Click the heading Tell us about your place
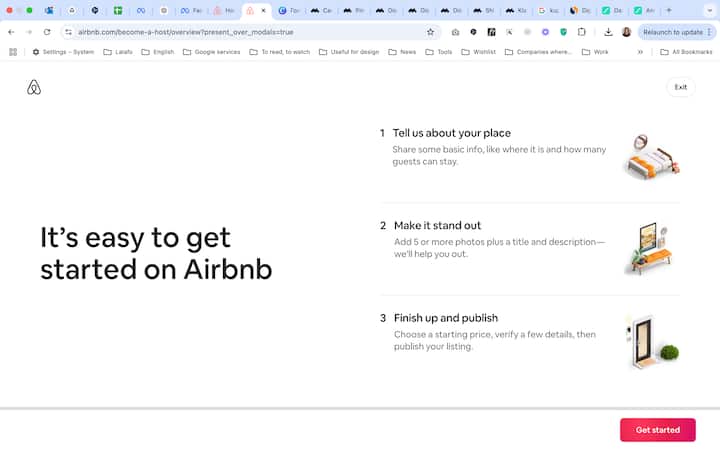This screenshot has height=450, width=720. 451,133
